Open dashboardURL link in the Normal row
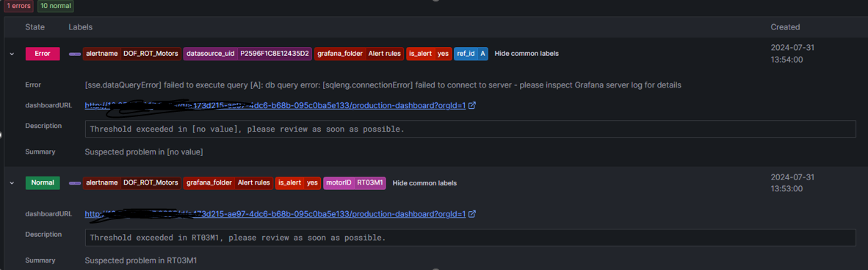The width and height of the screenshot is (868, 270). pyautogui.click(x=275, y=214)
